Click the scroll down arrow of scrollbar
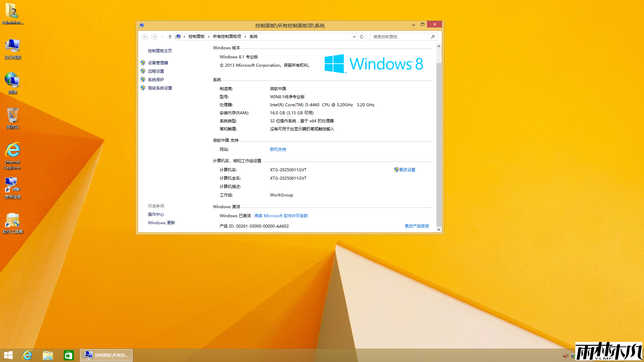Image resolution: width=644 pixels, height=362 pixels. tap(439, 230)
